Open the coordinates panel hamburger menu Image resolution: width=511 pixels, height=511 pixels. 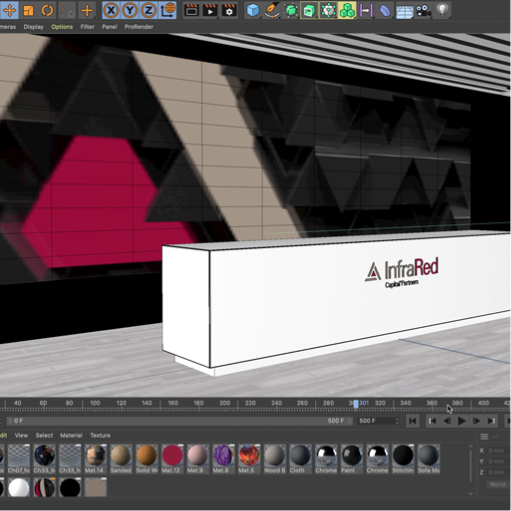click(x=484, y=437)
